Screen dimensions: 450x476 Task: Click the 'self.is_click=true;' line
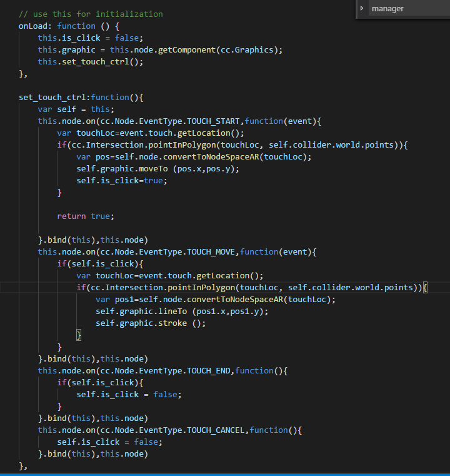pyautogui.click(x=122, y=181)
